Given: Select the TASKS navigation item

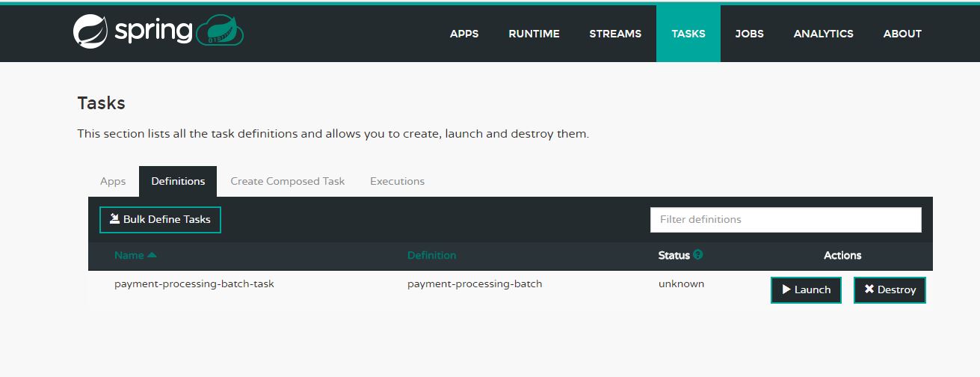Looking at the screenshot, I should (x=688, y=34).
